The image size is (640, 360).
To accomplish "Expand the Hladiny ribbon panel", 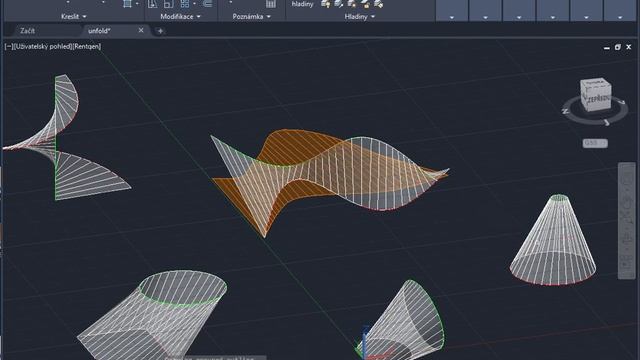I will [x=360, y=17].
